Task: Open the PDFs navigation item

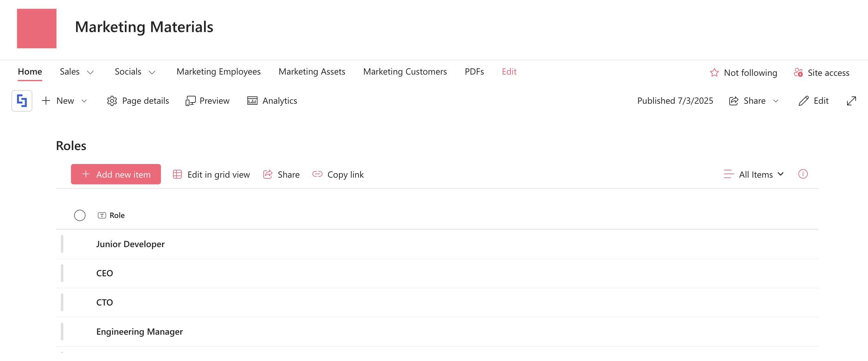Action: pyautogui.click(x=474, y=72)
